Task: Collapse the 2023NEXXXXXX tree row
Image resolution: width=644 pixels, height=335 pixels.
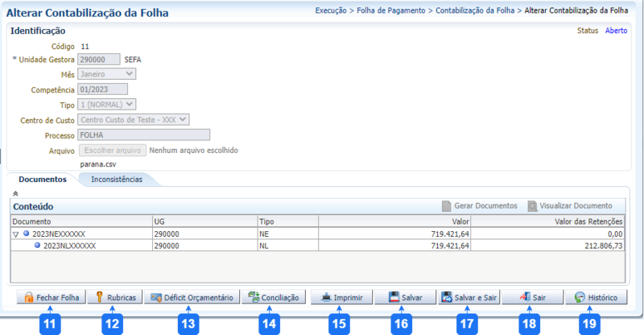Action: [x=17, y=234]
